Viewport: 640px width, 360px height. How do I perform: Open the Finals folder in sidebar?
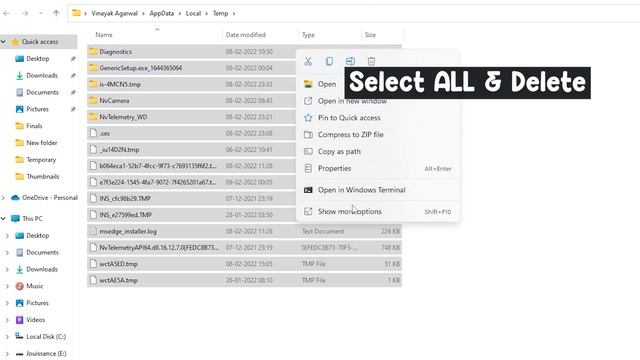tap(34, 126)
